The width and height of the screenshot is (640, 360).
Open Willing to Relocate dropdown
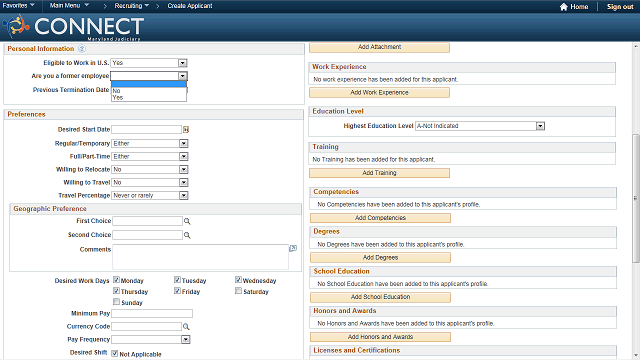click(x=150, y=169)
